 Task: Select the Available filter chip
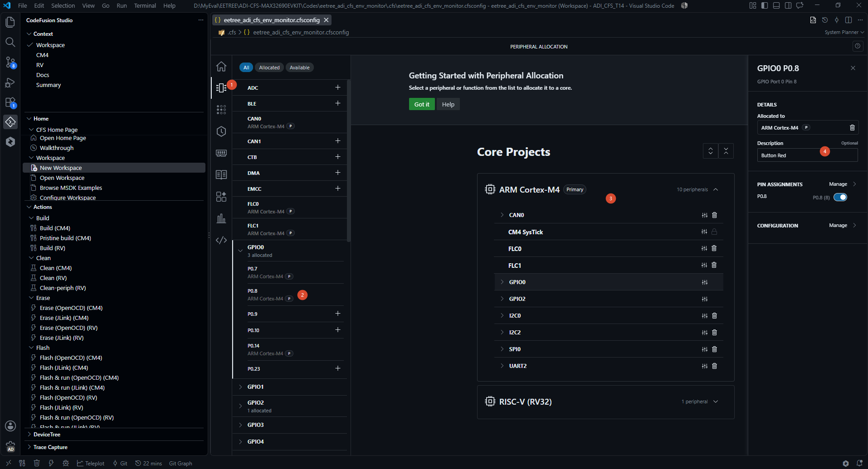pyautogui.click(x=300, y=68)
